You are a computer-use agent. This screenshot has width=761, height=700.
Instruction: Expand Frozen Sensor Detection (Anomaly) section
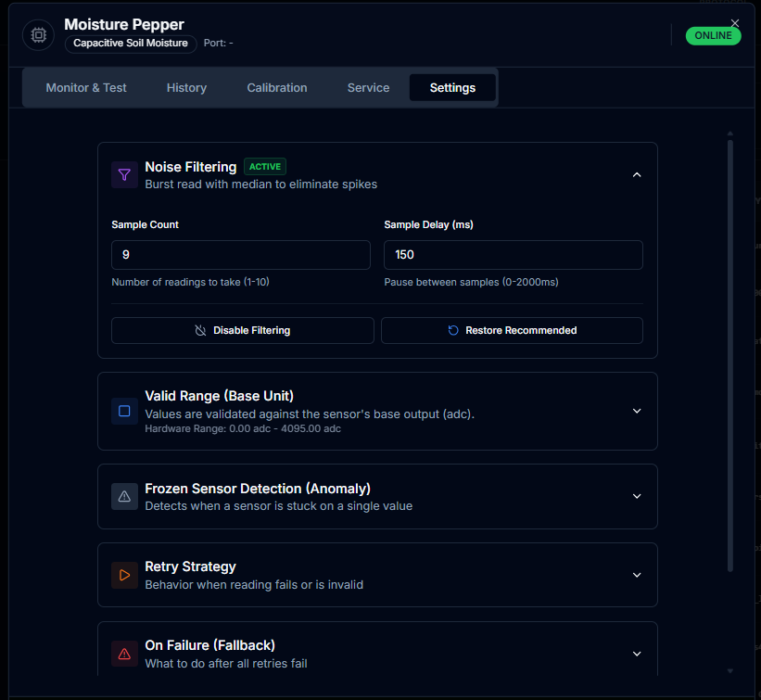[637, 496]
